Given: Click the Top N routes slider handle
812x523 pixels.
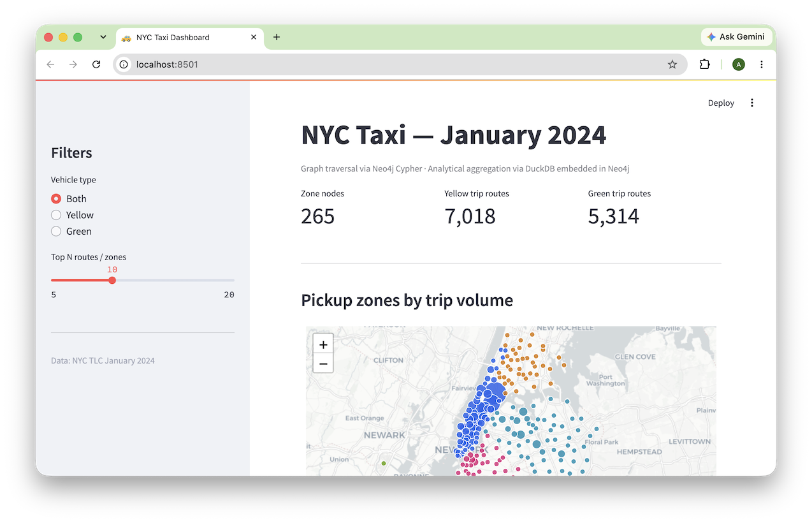Looking at the screenshot, I should click(x=112, y=280).
